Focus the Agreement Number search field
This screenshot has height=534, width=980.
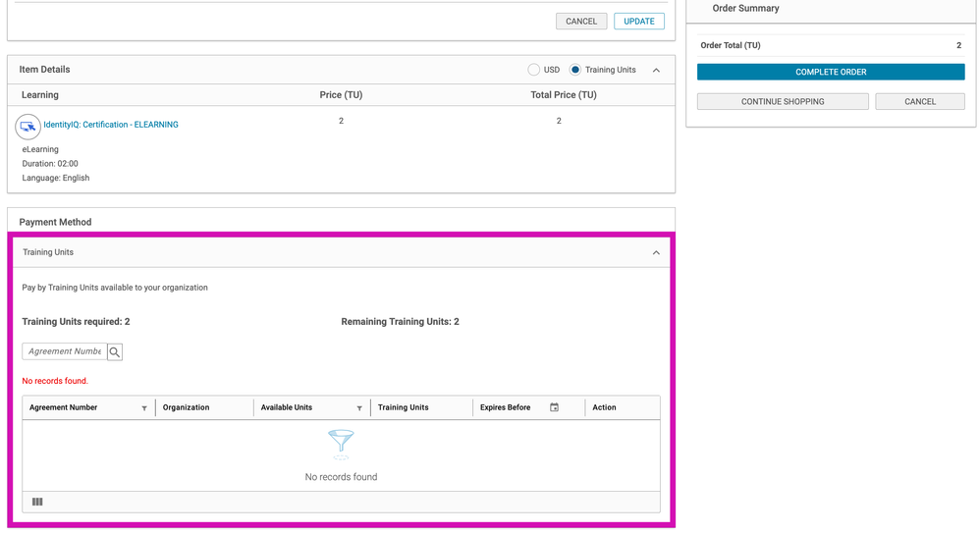point(64,351)
